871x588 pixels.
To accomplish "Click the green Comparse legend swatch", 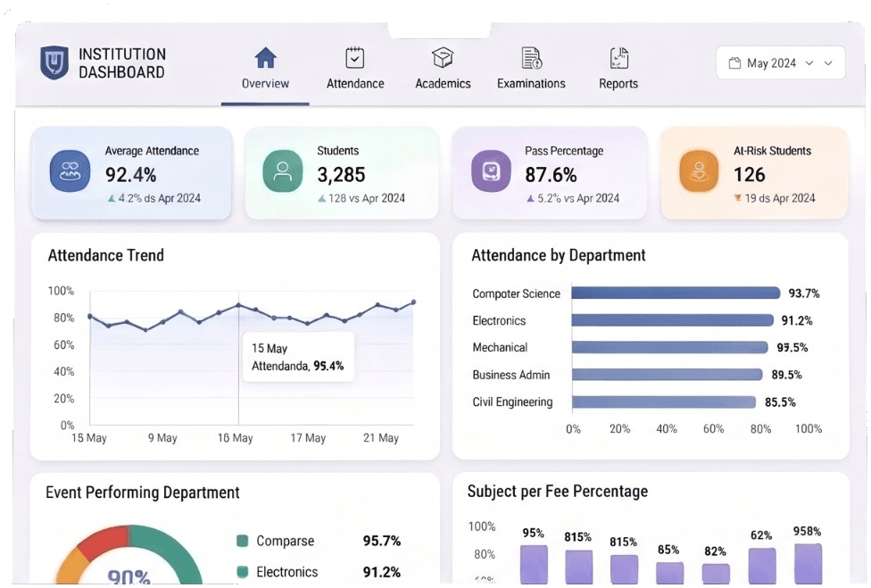I will (242, 541).
